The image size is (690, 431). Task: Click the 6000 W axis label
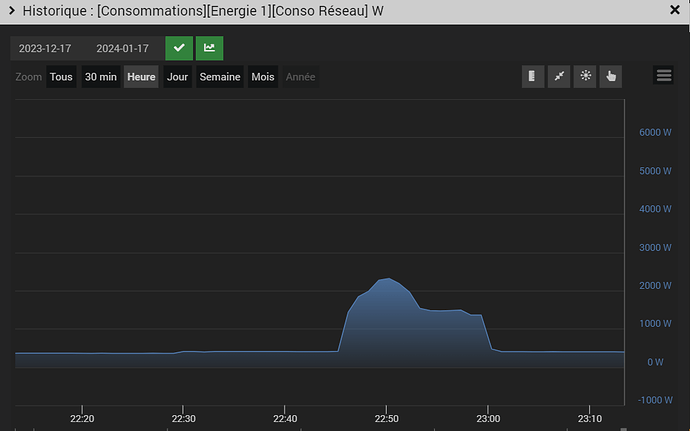pyautogui.click(x=655, y=133)
